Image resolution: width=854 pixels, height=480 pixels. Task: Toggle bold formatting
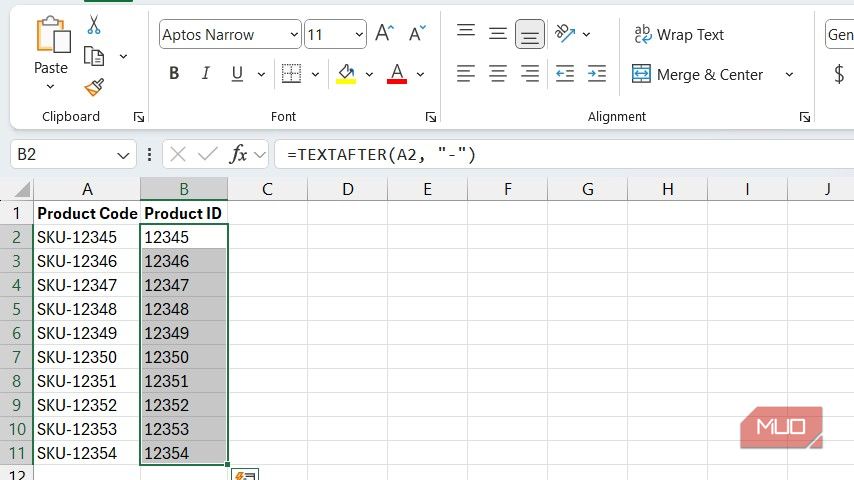pos(174,73)
